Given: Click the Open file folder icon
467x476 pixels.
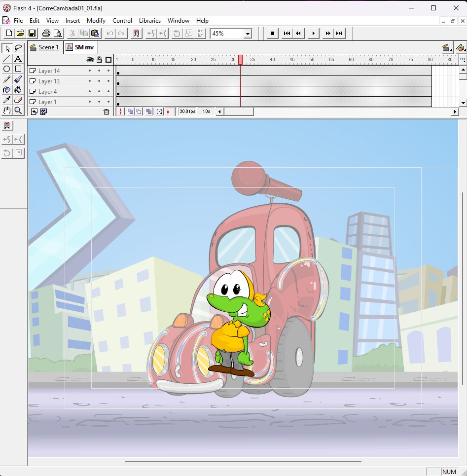Looking at the screenshot, I should 20,34.
